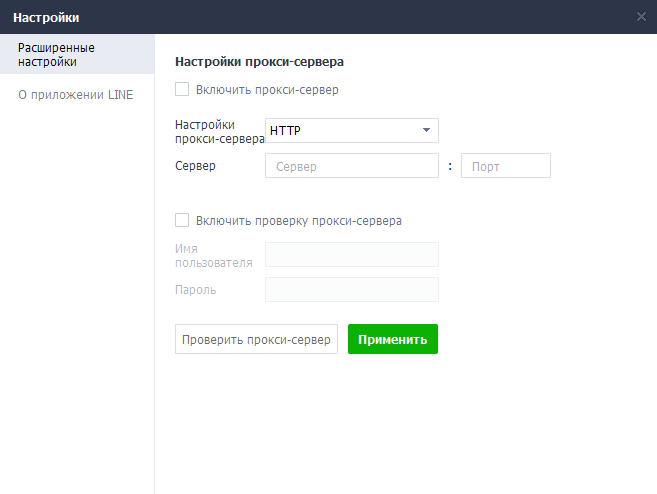This screenshot has height=494, width=657.
Task: Click the Имя пользователя input field
Action: click(352, 254)
